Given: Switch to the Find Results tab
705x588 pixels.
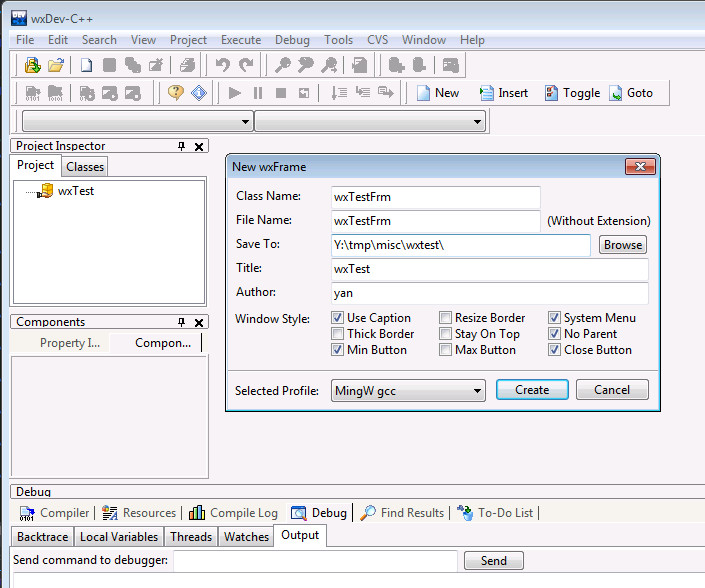Looking at the screenshot, I should click(x=402, y=513).
